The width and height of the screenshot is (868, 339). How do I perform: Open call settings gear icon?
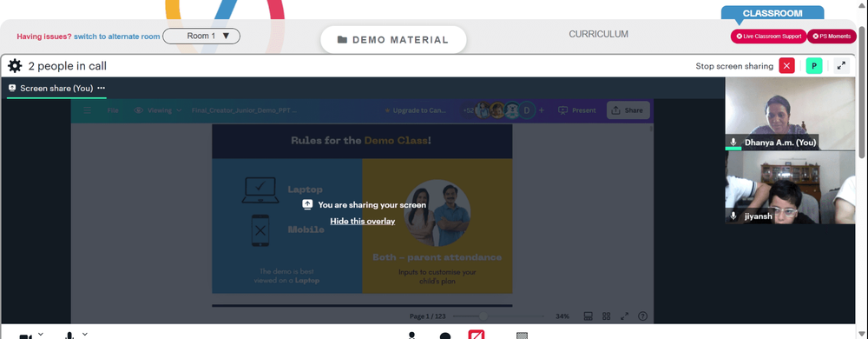15,66
